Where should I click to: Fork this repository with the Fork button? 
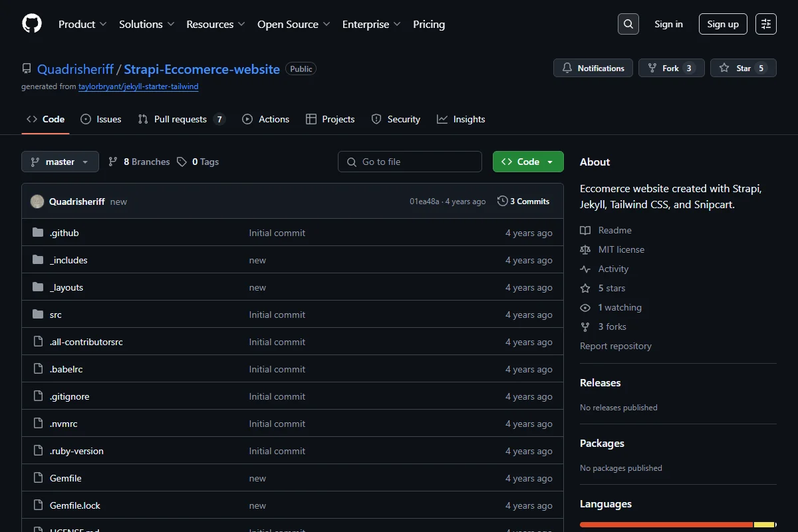[671, 68]
